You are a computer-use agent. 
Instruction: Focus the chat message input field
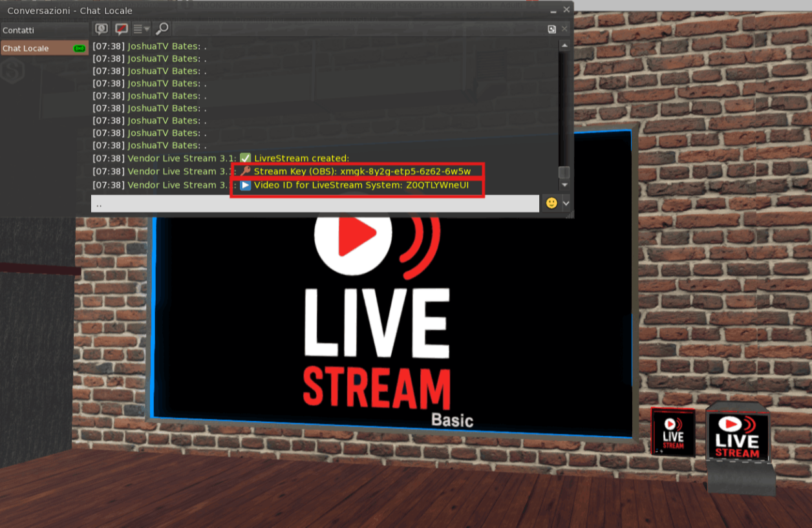click(315, 204)
